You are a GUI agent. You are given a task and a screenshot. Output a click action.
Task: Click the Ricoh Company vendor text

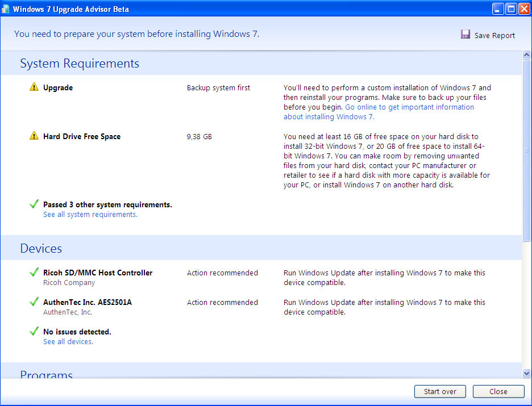tap(69, 283)
